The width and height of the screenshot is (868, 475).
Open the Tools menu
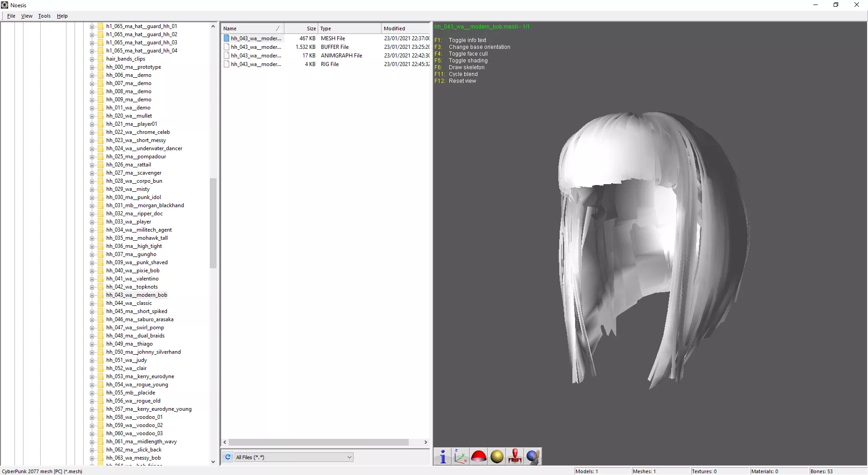coord(44,16)
